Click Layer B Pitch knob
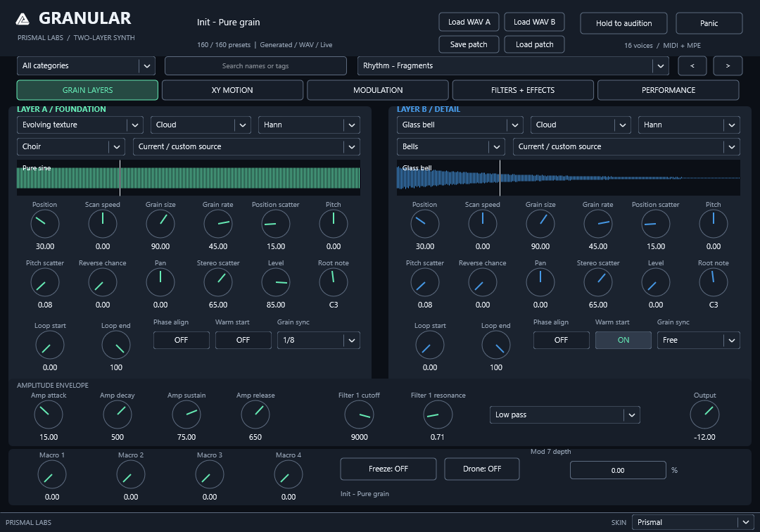The width and height of the screenshot is (760, 532). [714, 224]
